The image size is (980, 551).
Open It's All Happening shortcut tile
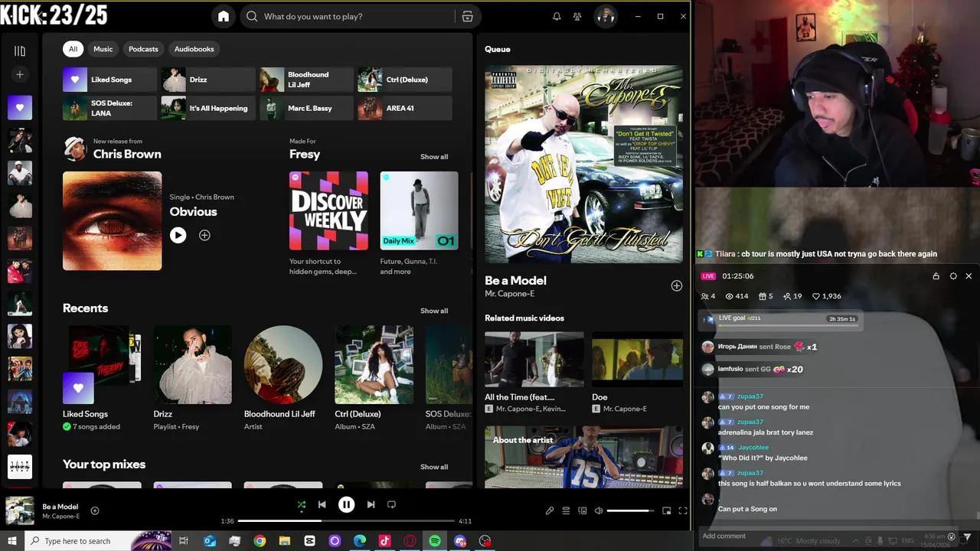[x=208, y=108]
